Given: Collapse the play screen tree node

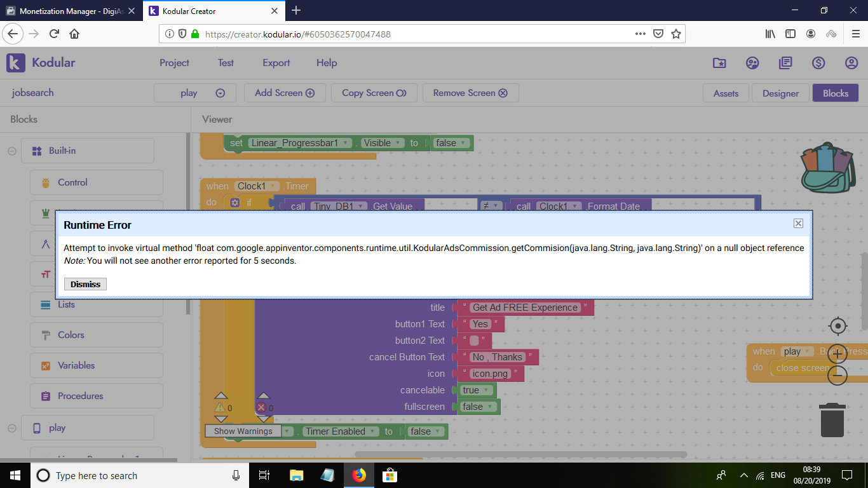Looking at the screenshot, I should 11,428.
